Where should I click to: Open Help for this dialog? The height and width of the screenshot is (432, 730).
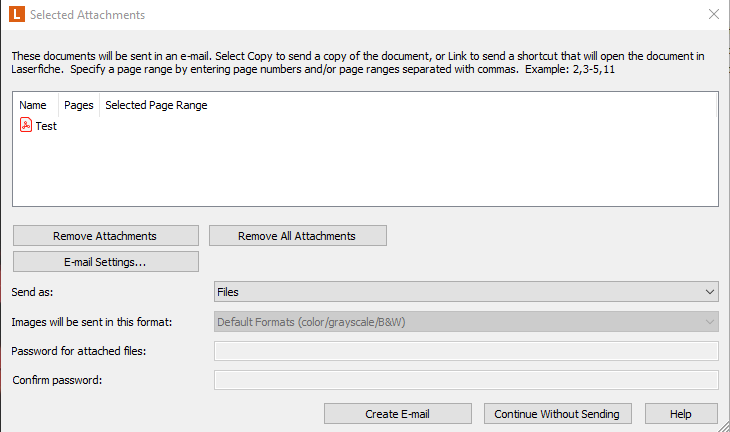(x=681, y=413)
